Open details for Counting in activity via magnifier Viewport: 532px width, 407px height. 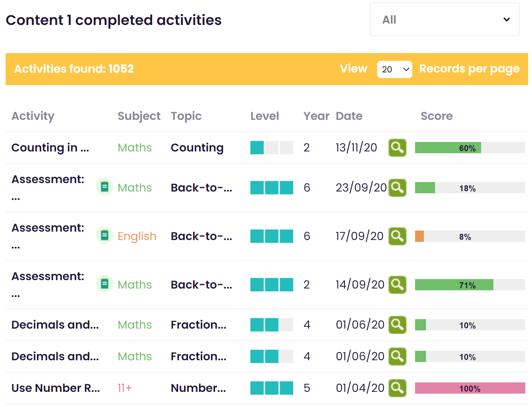pyautogui.click(x=397, y=148)
